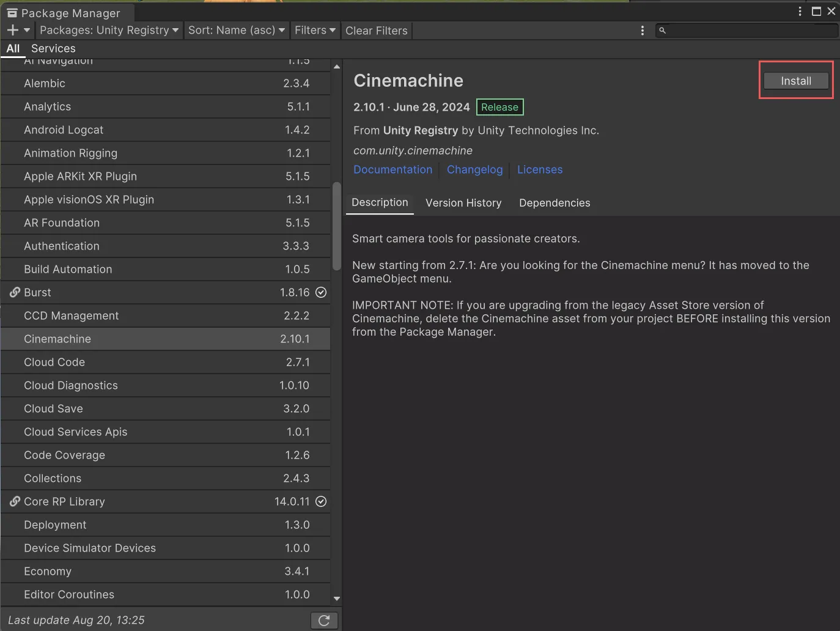
Task: Open the toolbar three-dot options menu
Action: (x=642, y=31)
